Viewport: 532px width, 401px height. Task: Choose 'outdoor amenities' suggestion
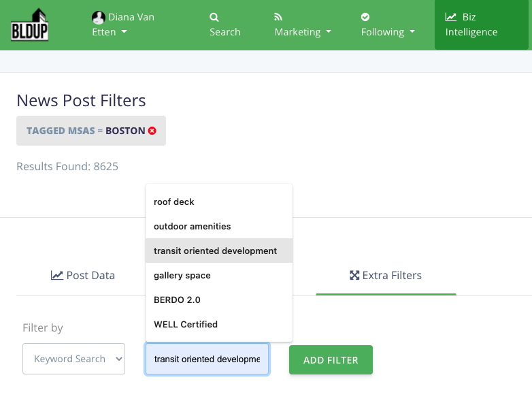pos(193,226)
